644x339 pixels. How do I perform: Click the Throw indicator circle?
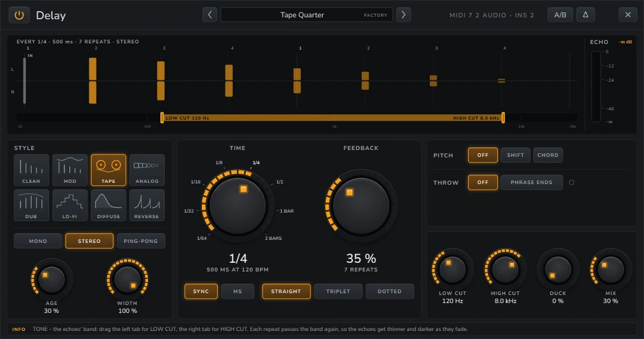coord(572,182)
